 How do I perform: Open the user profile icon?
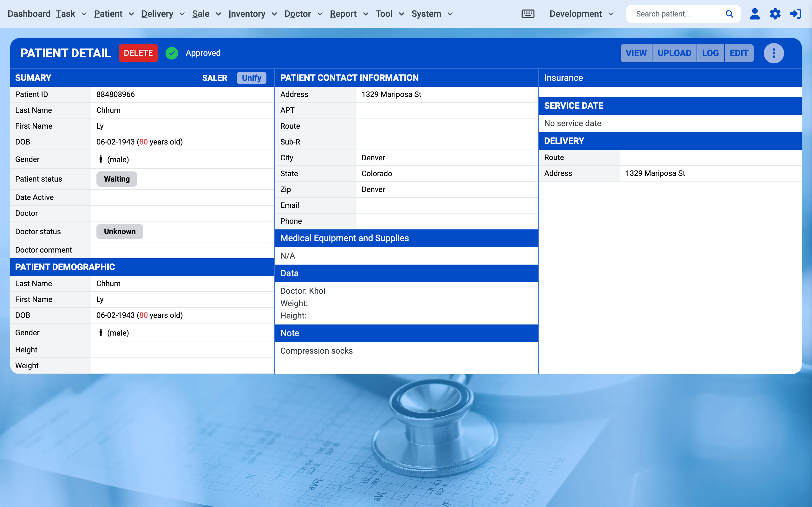[x=755, y=14]
